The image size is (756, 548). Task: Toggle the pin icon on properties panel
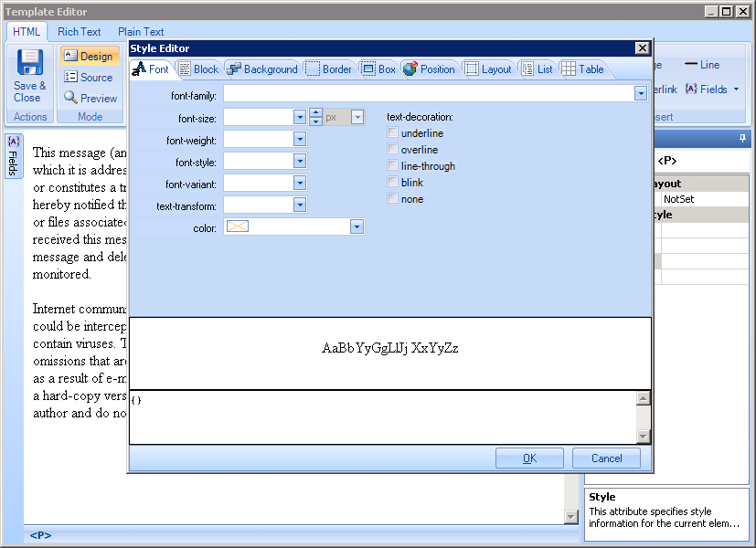[742, 139]
